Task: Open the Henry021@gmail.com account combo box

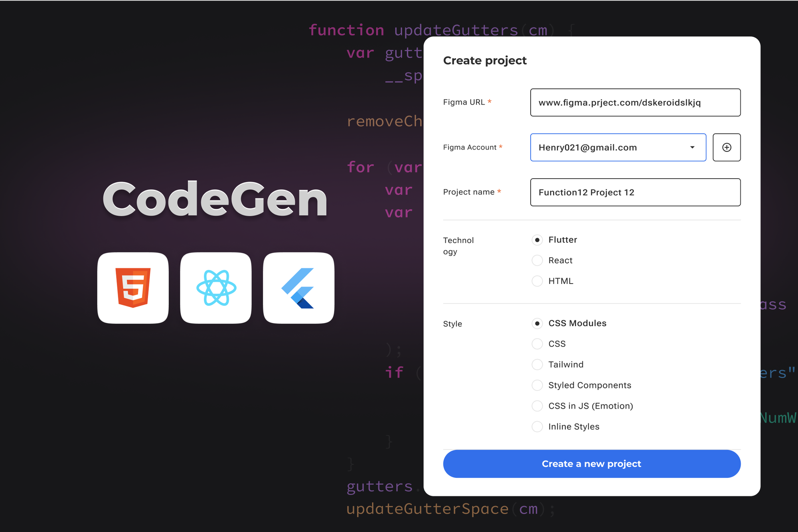Action: pos(618,148)
